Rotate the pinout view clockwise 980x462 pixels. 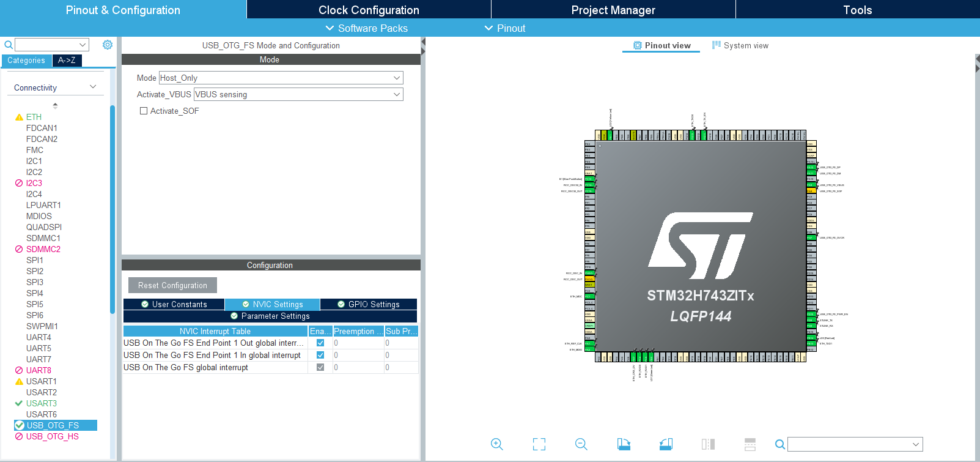point(624,444)
